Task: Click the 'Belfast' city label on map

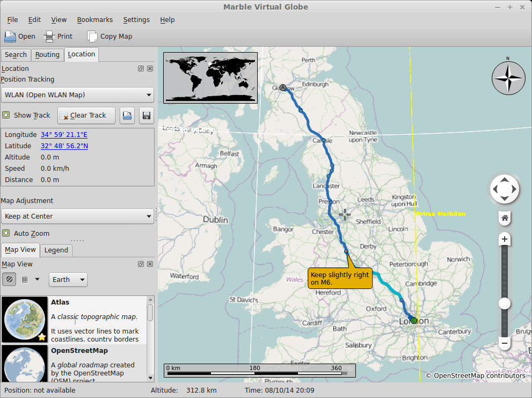Action: [x=229, y=154]
